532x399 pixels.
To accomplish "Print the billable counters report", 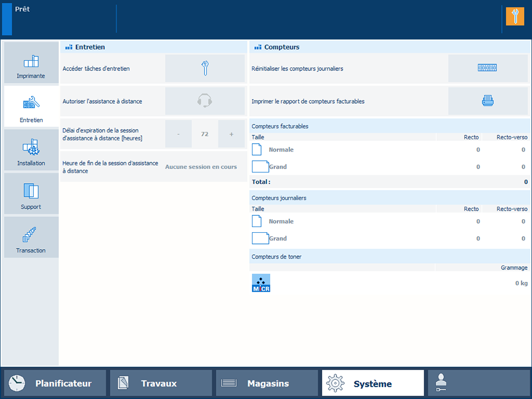I will [x=487, y=101].
